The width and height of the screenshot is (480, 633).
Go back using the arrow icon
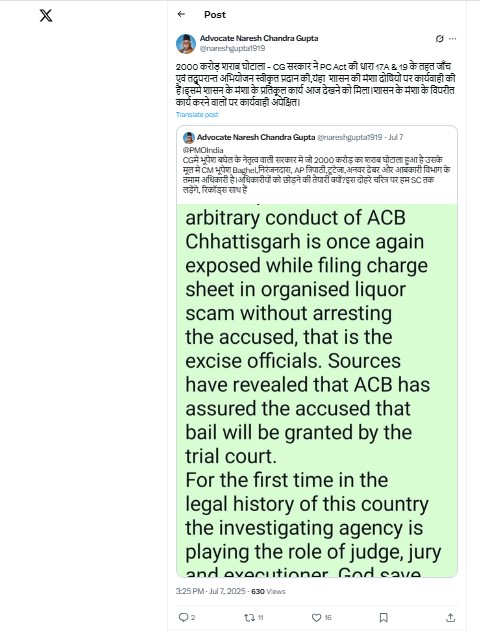click(x=181, y=14)
